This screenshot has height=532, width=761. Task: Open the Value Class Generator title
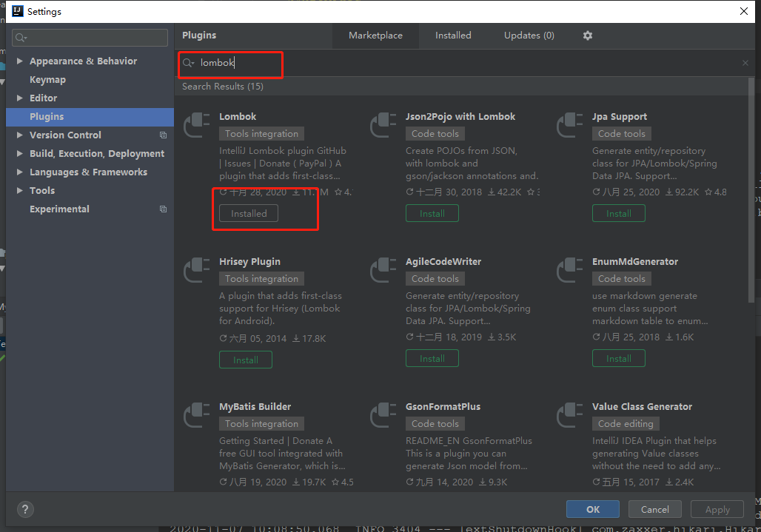pyautogui.click(x=642, y=406)
